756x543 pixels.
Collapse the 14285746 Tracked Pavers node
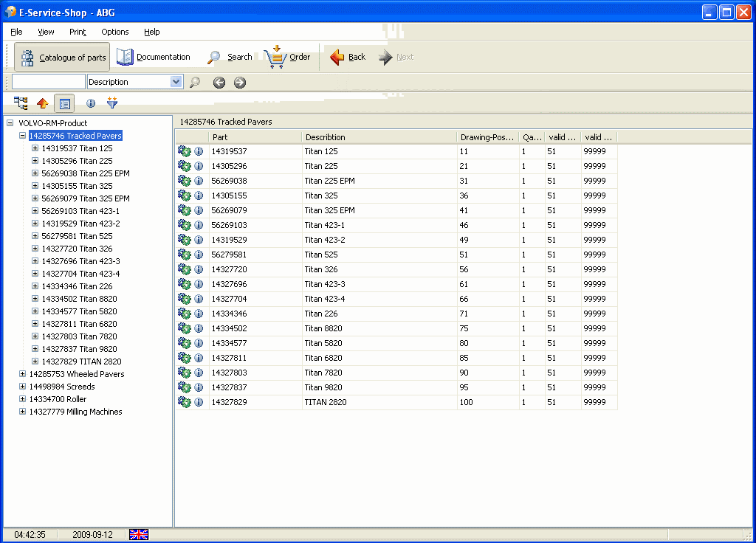(x=22, y=136)
